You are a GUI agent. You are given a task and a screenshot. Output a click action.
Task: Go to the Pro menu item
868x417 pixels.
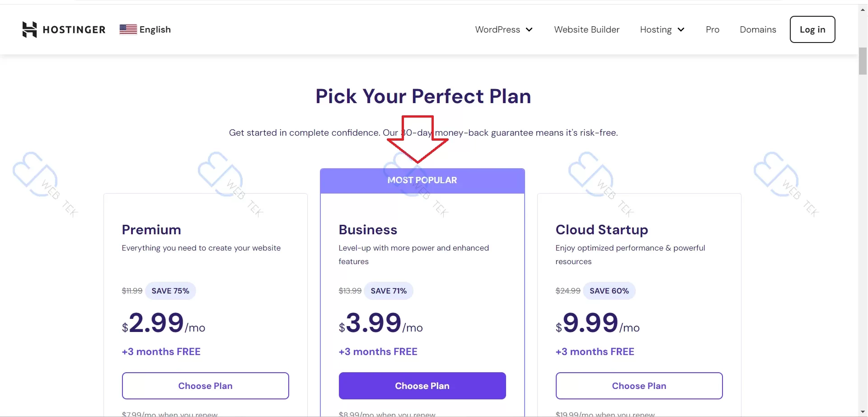(712, 29)
